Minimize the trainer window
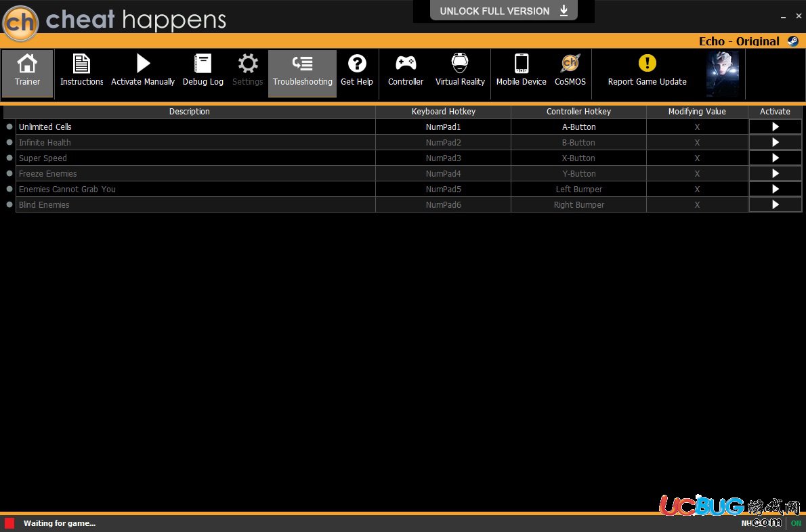The height and width of the screenshot is (532, 806). (784, 17)
